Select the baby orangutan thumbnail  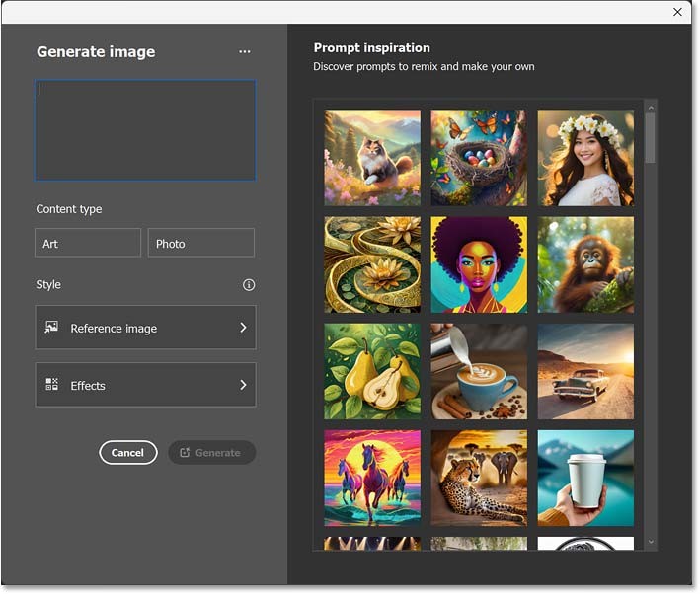(x=585, y=264)
